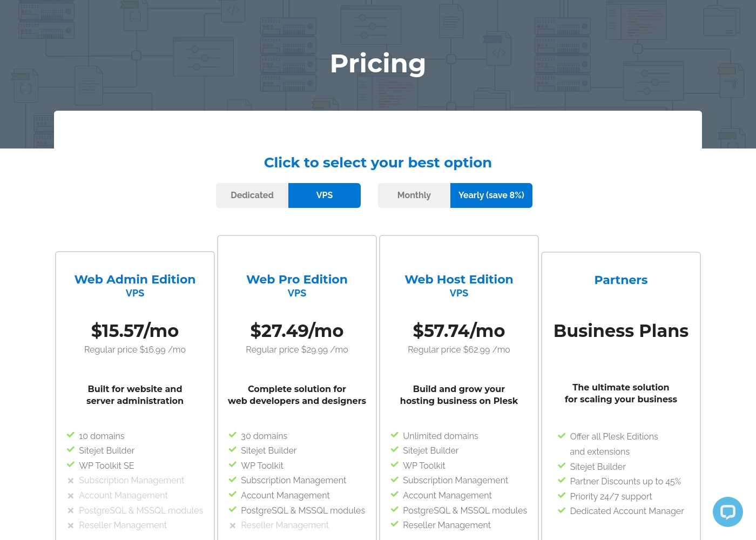
Task: Click Web Pro 'WP Toolkit' feature text
Action: coord(262,465)
